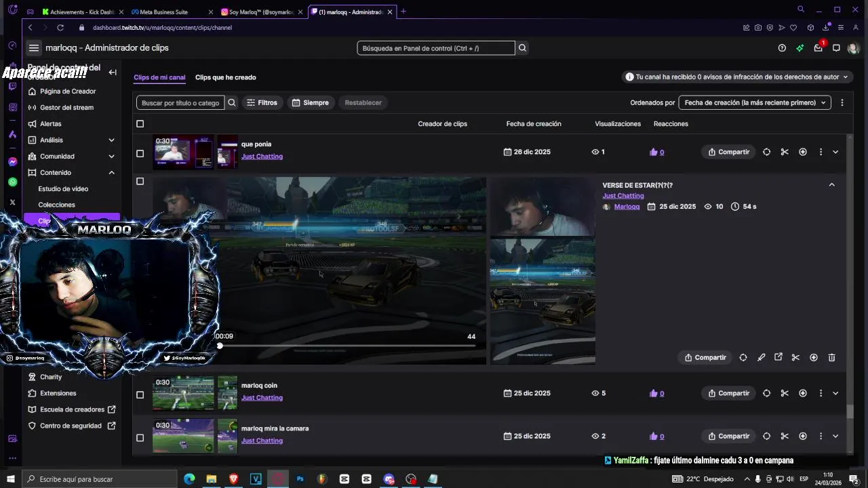Click the scissors icon on 'que ponia' row
Viewport: 868px width, 488px height.
pos(785,152)
